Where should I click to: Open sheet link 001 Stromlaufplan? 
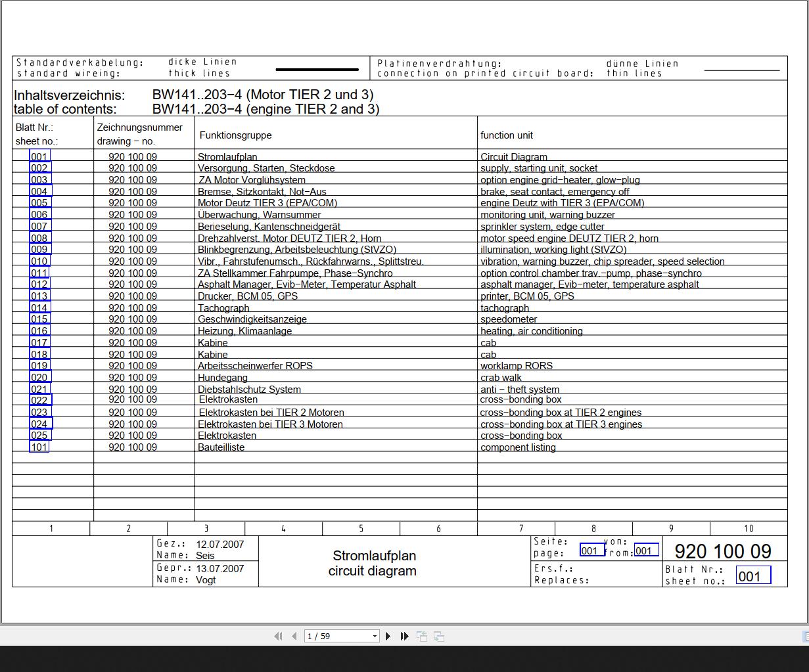pos(39,156)
